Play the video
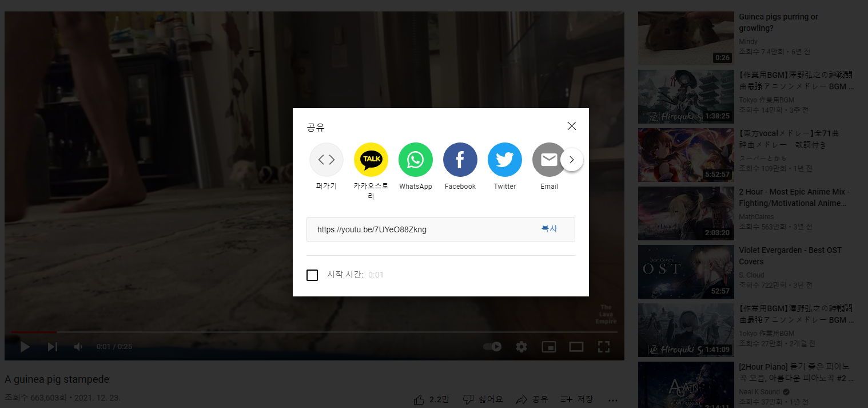 pyautogui.click(x=25, y=347)
